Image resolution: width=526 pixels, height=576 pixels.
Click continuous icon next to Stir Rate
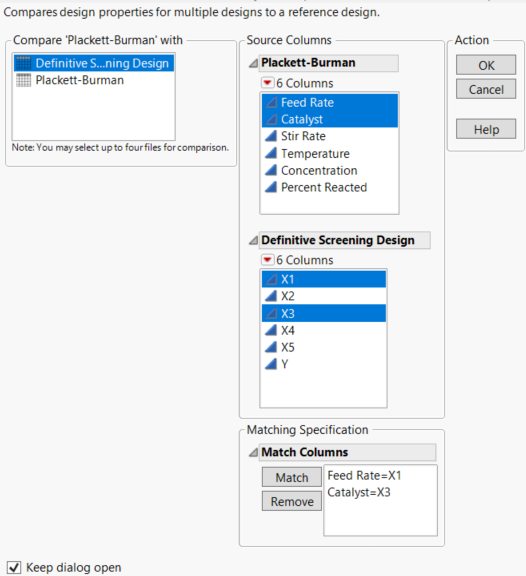pos(271,136)
